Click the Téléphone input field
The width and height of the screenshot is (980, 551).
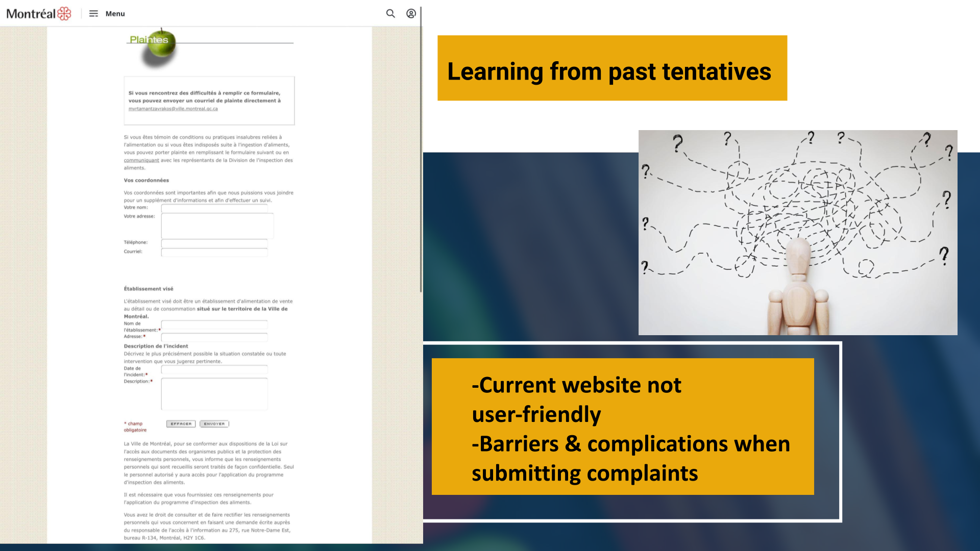point(214,243)
